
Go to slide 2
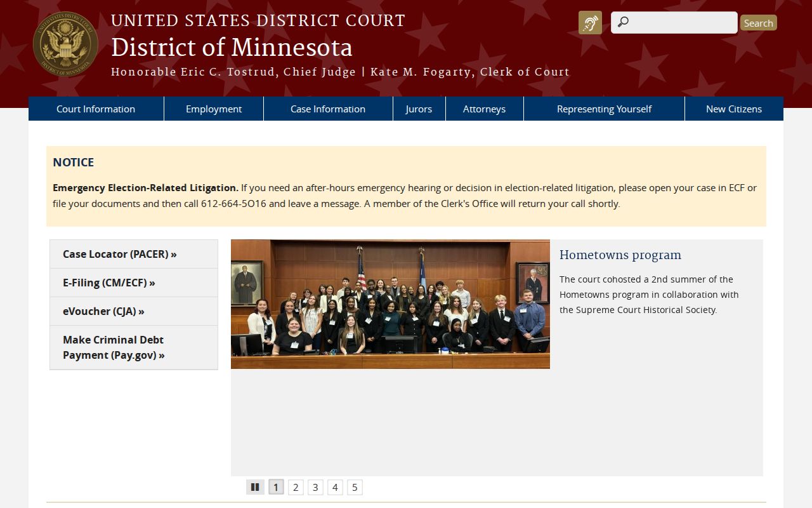[296, 487]
